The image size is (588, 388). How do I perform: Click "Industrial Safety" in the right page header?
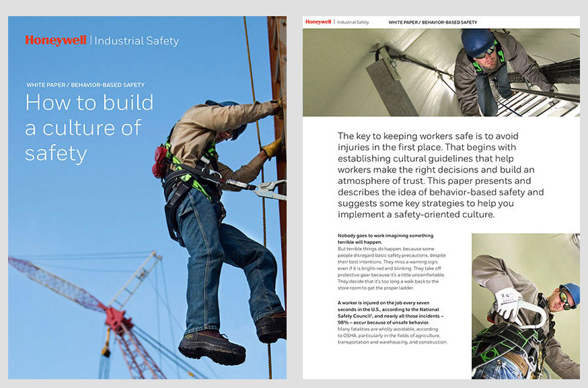coord(353,22)
